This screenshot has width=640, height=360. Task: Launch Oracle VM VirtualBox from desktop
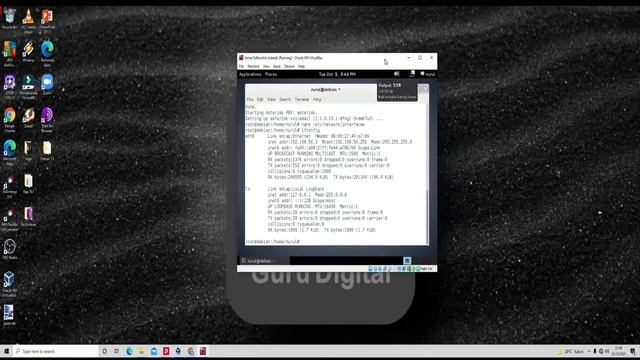[10, 284]
